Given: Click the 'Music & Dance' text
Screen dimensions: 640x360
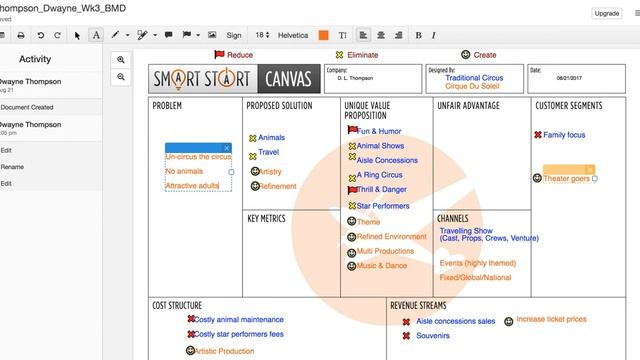Looking at the screenshot, I should tap(382, 266).
